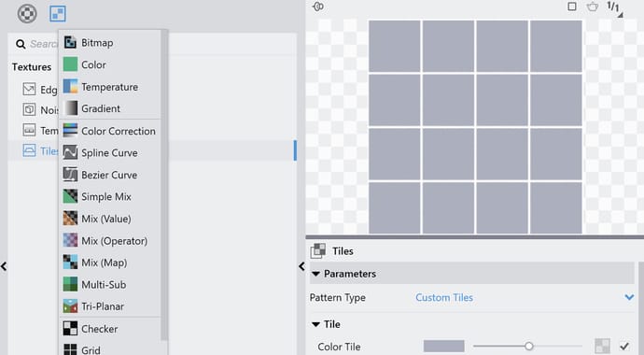Select the Checker texture icon
The width and height of the screenshot is (644, 355).
[x=70, y=329]
